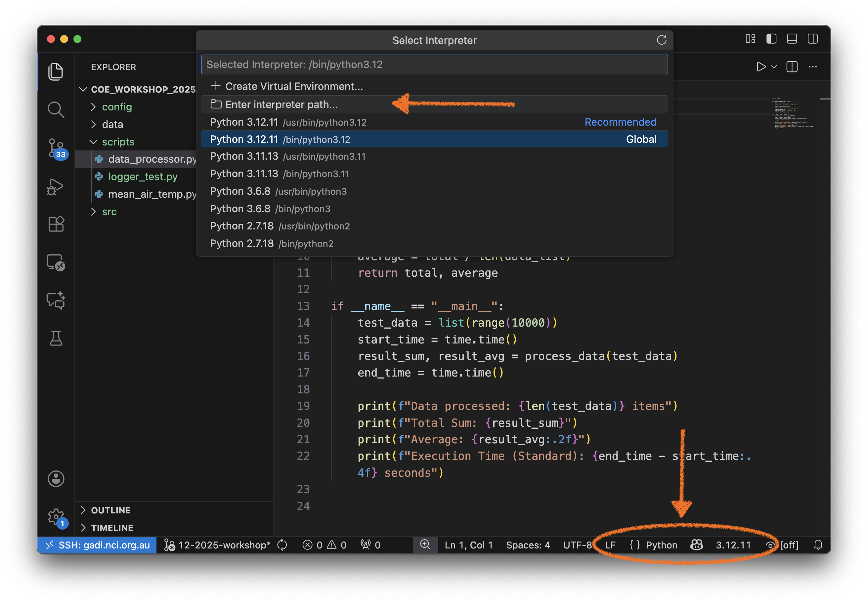This screenshot has width=868, height=603.
Task: Refresh the interpreter list
Action: 662,40
